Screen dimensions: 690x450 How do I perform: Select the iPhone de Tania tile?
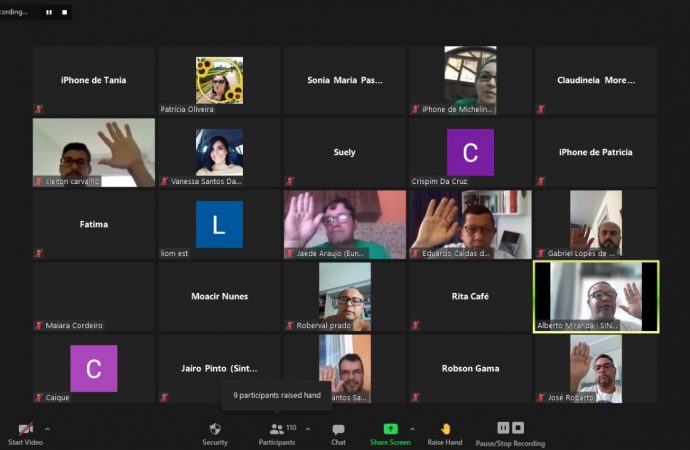click(x=94, y=80)
